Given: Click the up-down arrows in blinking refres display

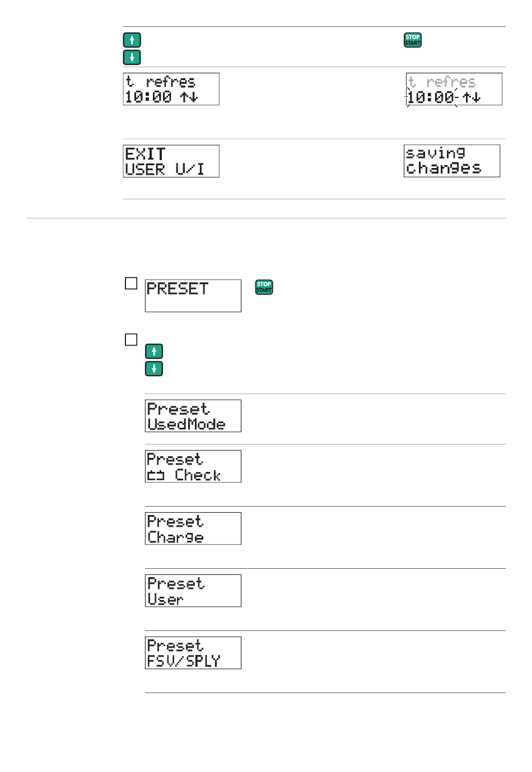Looking at the screenshot, I should point(472,97).
